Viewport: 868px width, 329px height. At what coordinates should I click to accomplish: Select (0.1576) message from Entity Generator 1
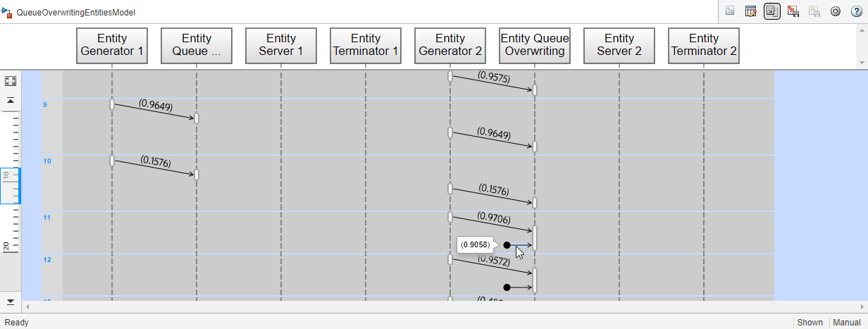click(x=156, y=162)
